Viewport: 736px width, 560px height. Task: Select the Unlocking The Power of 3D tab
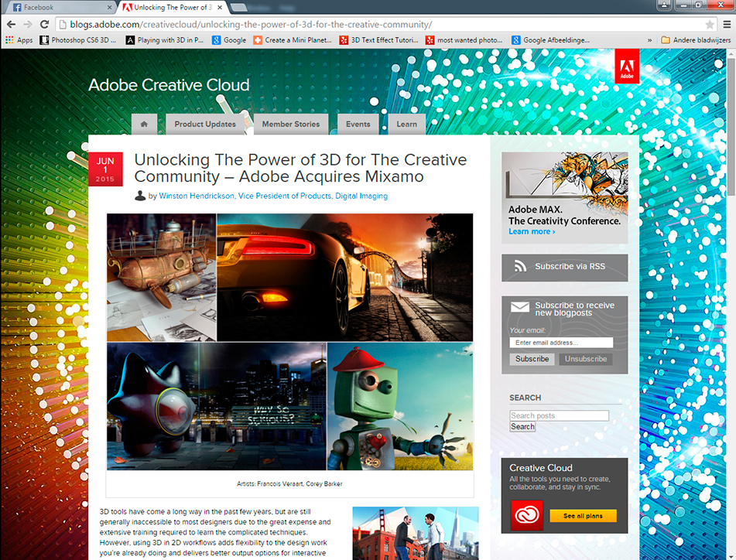(x=173, y=8)
